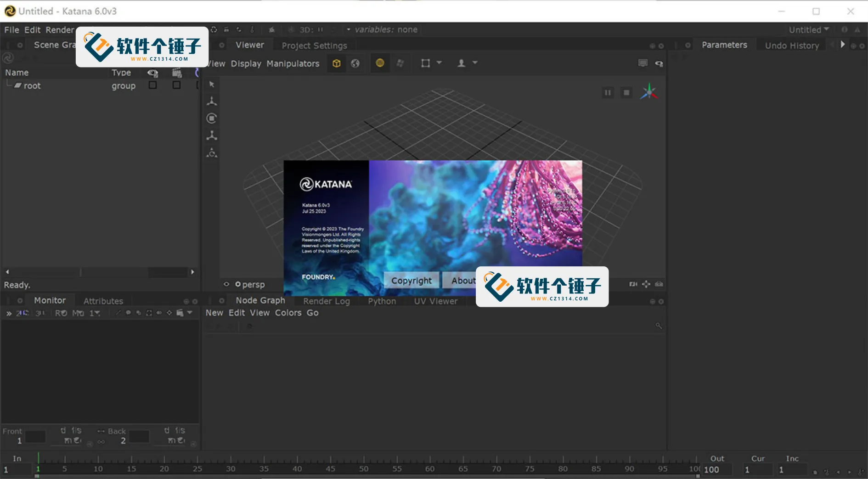Activate the rotate manipulator tool
The image size is (868, 479).
click(x=212, y=118)
